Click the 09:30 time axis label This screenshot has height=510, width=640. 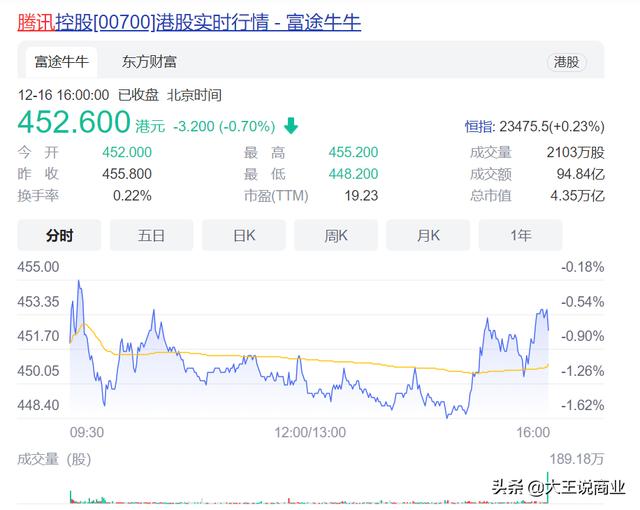[x=87, y=432]
